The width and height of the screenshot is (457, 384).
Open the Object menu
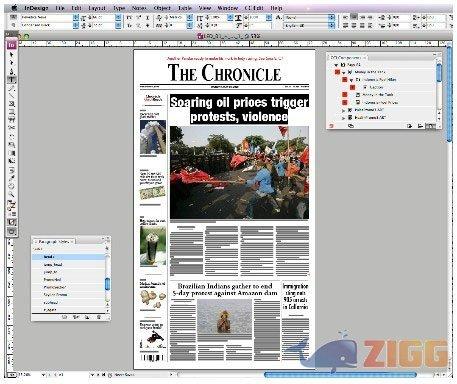162,8
